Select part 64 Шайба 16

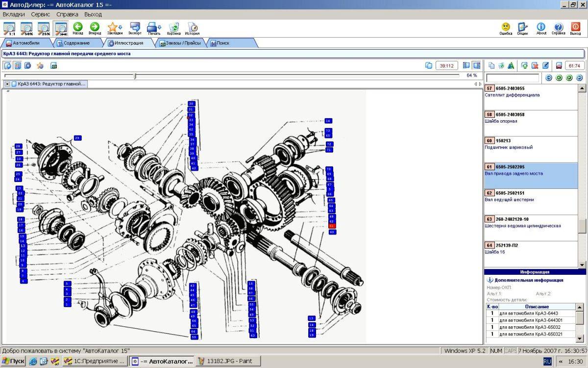point(531,254)
